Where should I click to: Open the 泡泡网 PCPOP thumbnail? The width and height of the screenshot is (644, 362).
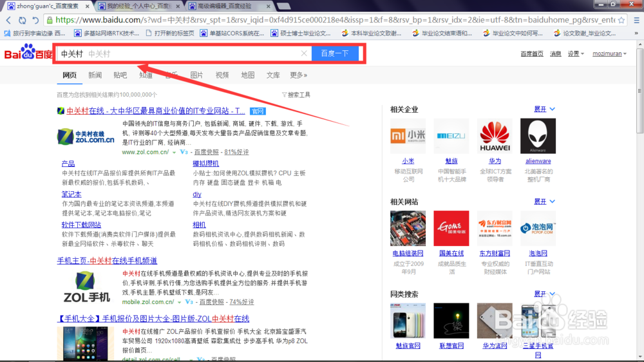[x=538, y=229]
